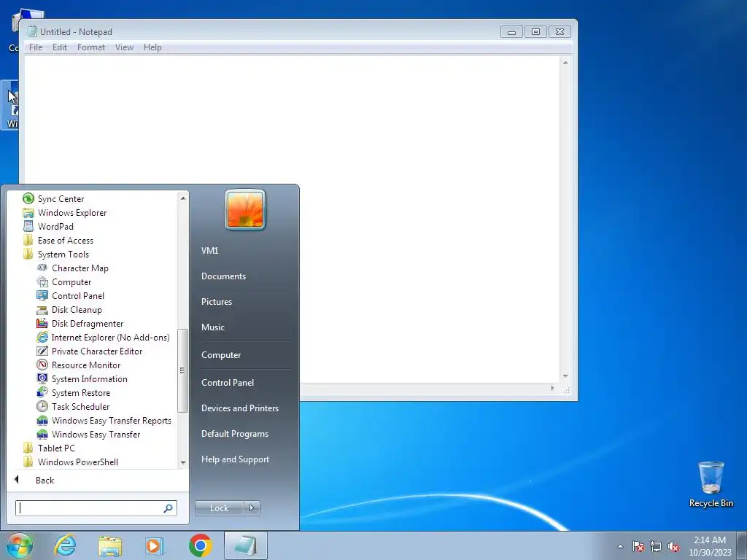The height and width of the screenshot is (560, 747).
Task: Click Notepad horizontal scroll-right arrow
Action: 553,388
